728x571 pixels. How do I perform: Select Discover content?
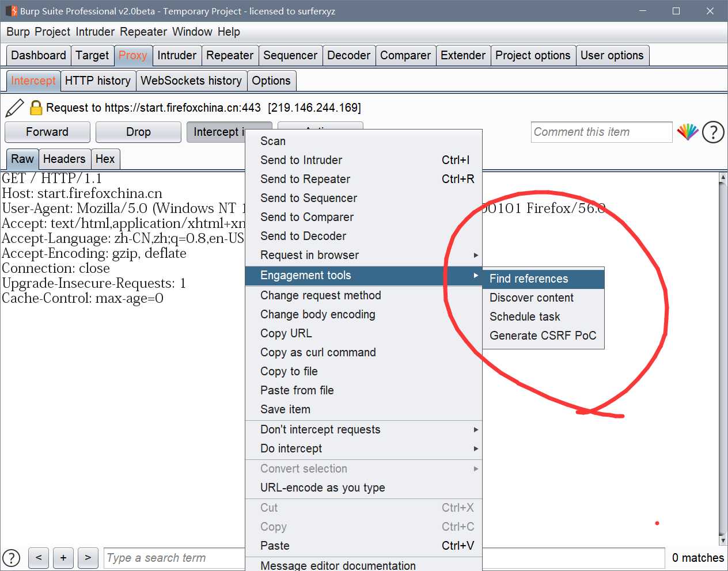click(x=543, y=298)
